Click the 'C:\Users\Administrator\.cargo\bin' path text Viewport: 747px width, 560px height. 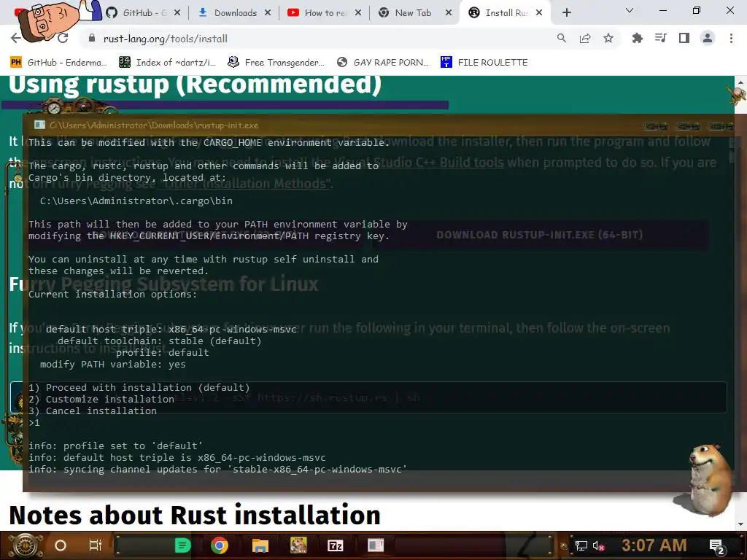point(136,201)
